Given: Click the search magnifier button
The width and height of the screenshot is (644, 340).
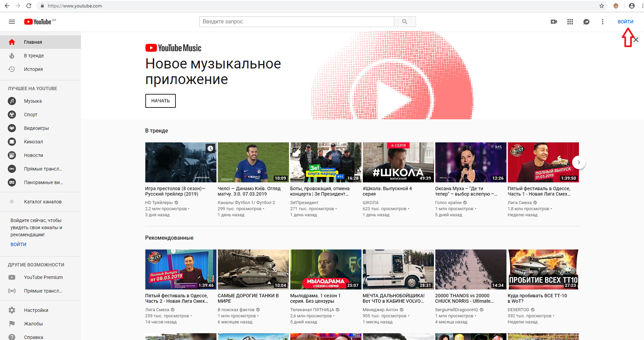Looking at the screenshot, I should pyautogui.click(x=405, y=22).
